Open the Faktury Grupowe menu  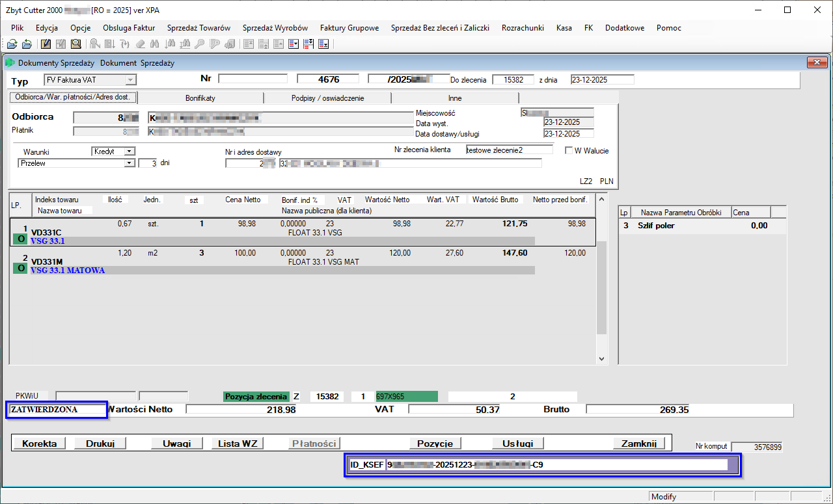(x=349, y=28)
